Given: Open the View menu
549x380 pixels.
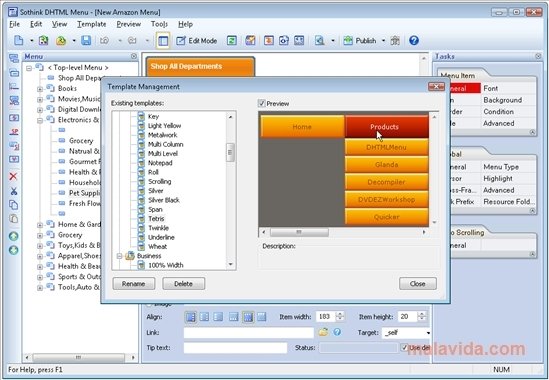Looking at the screenshot, I should pyautogui.click(x=60, y=24).
